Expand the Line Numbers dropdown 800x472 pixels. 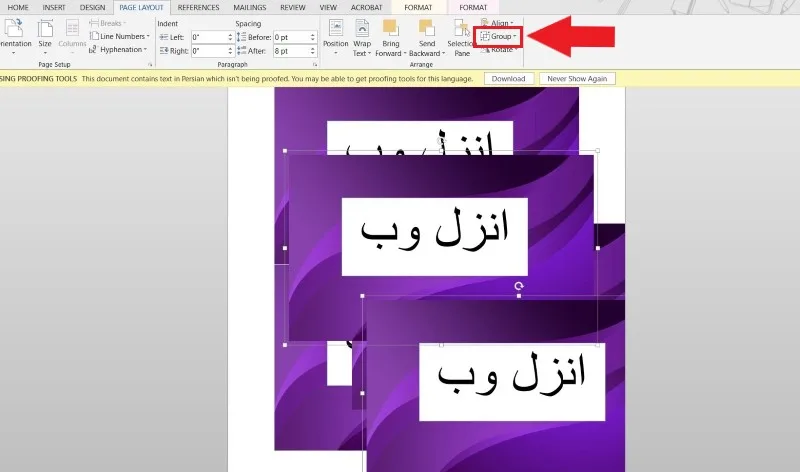coord(119,36)
